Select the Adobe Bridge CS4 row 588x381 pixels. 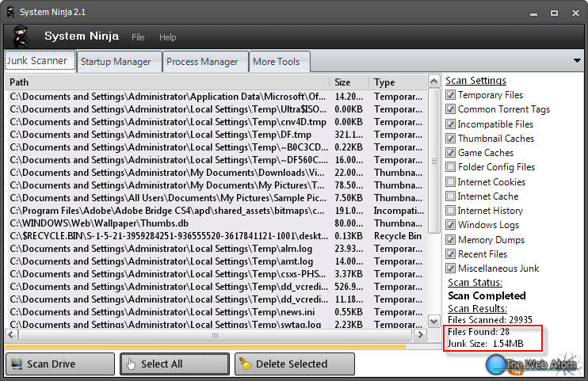pos(216,211)
